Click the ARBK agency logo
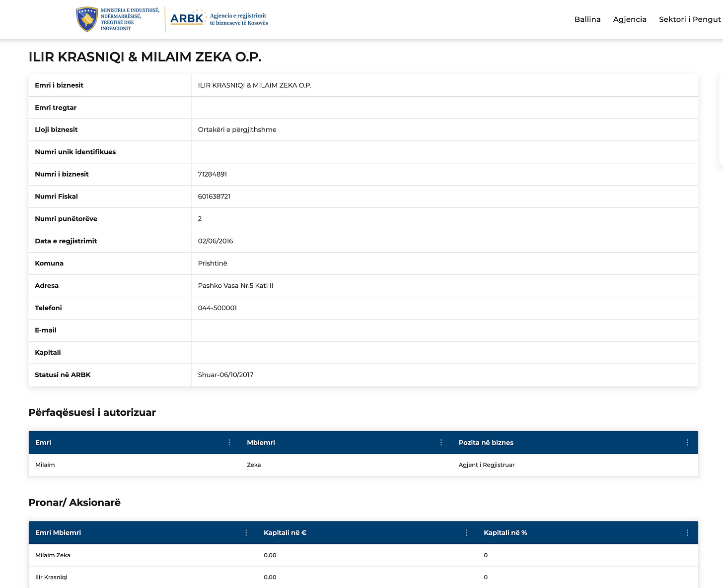Image resolution: width=723 pixels, height=588 pixels. (x=219, y=19)
